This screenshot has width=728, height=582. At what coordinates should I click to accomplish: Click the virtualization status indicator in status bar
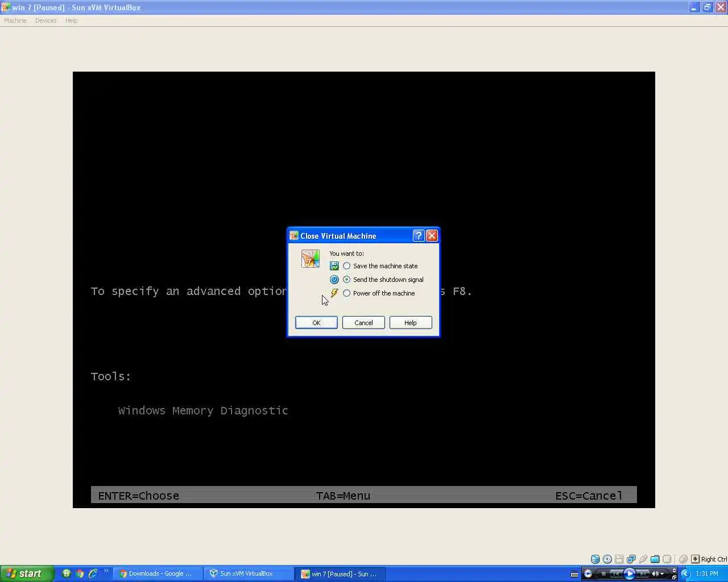click(x=667, y=559)
